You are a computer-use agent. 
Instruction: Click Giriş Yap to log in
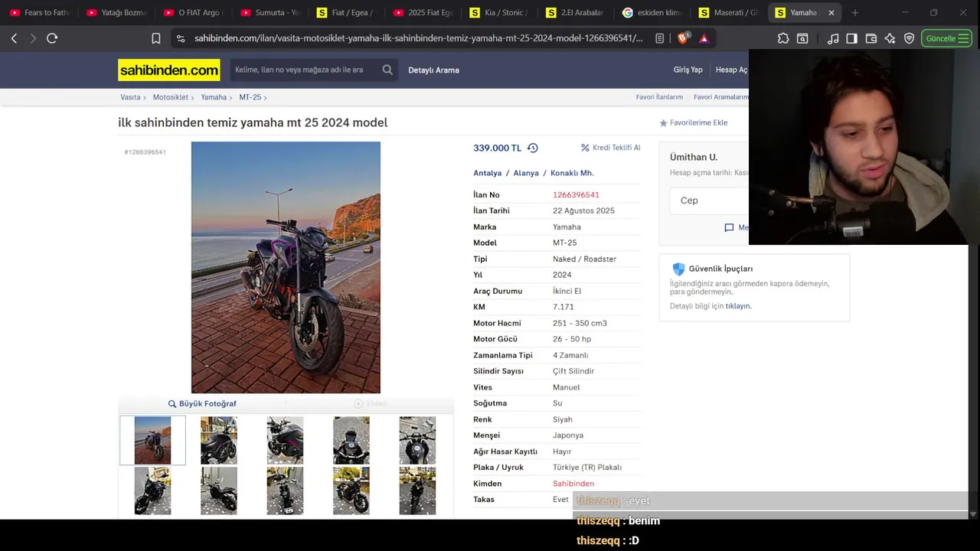tap(688, 70)
